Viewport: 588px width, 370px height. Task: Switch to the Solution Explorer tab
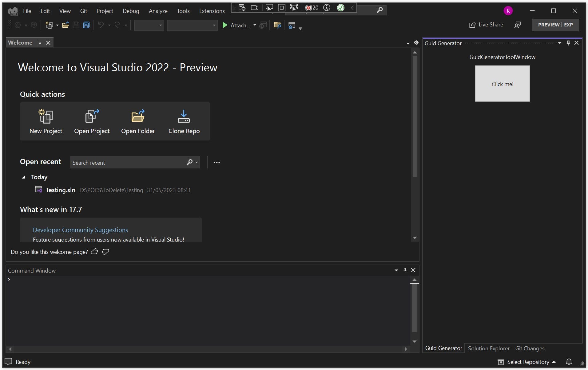(489, 348)
